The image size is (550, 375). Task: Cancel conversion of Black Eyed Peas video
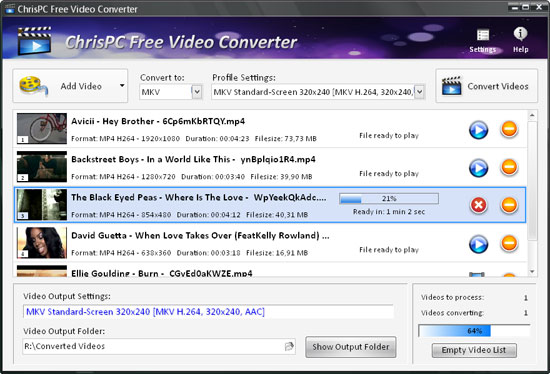[x=478, y=205]
